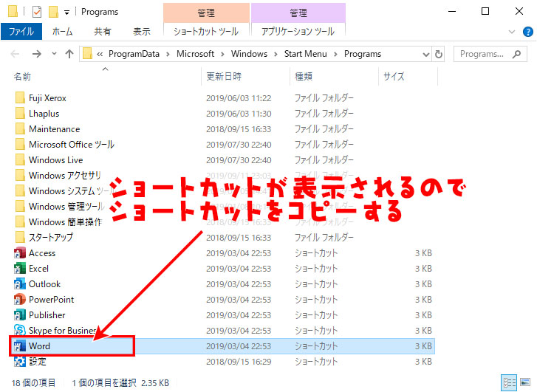This screenshot has height=392, width=537.
Task: Click the PowerPoint shortcut icon
Action: 20,300
